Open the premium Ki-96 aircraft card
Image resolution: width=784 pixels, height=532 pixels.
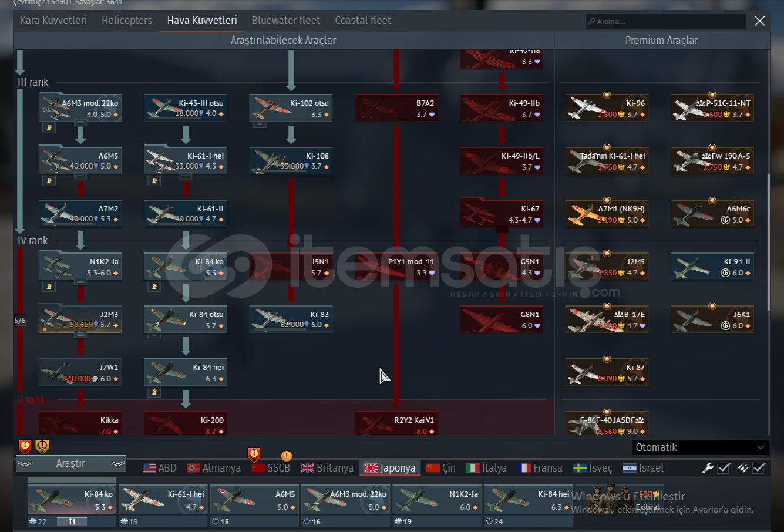(x=607, y=108)
